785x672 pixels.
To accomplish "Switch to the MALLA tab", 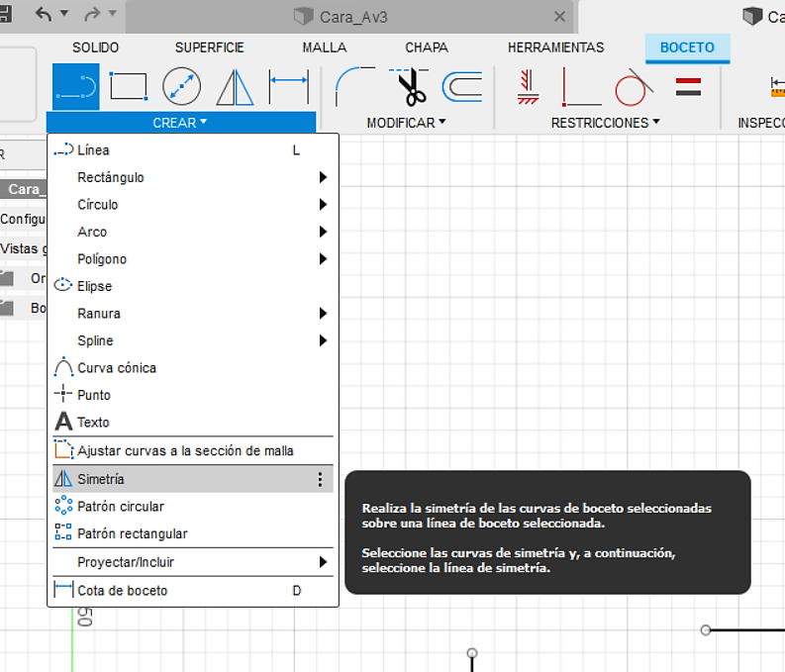I will (325, 48).
